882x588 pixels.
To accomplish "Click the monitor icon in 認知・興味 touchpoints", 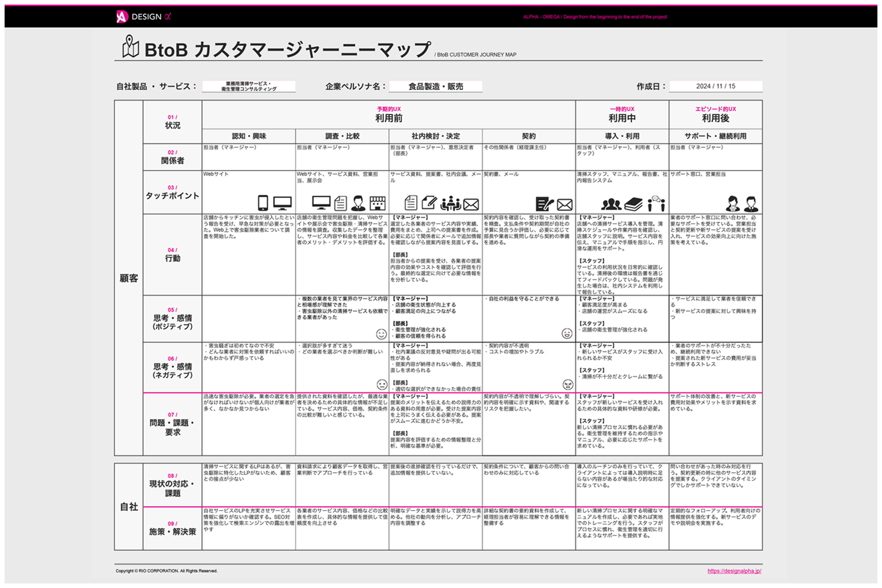I will pos(282,203).
